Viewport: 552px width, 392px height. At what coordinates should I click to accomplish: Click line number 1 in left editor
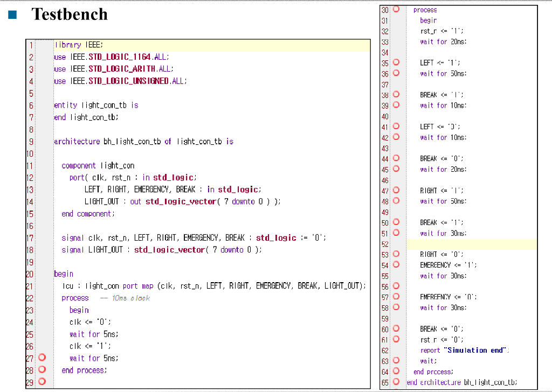click(31, 45)
